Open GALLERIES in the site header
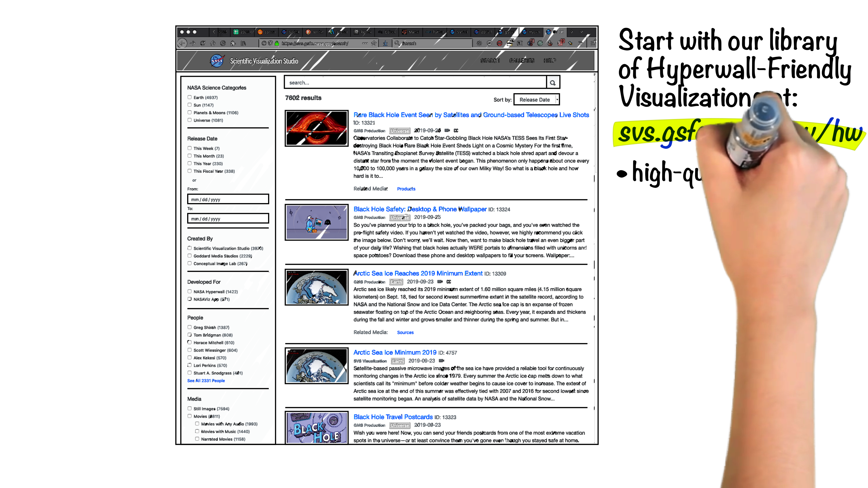 [x=522, y=61]
